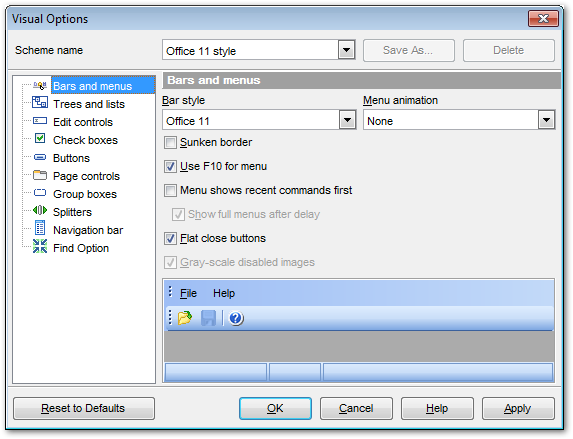Open the File menu in preview
This screenshot has height=439, width=573.
tap(188, 293)
